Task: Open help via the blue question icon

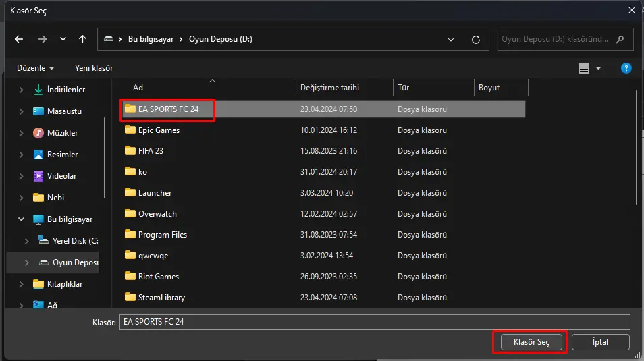Action: pos(626,68)
